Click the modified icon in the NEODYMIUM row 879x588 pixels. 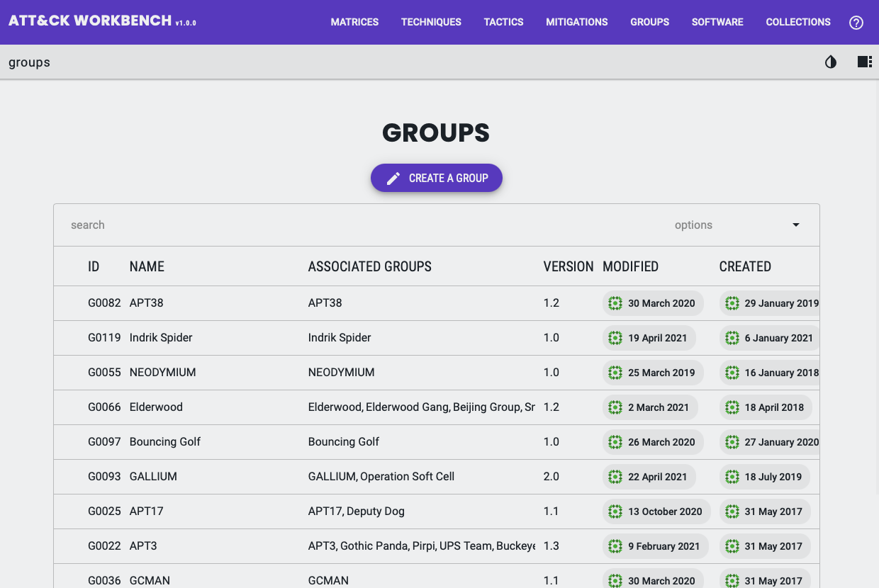click(615, 373)
